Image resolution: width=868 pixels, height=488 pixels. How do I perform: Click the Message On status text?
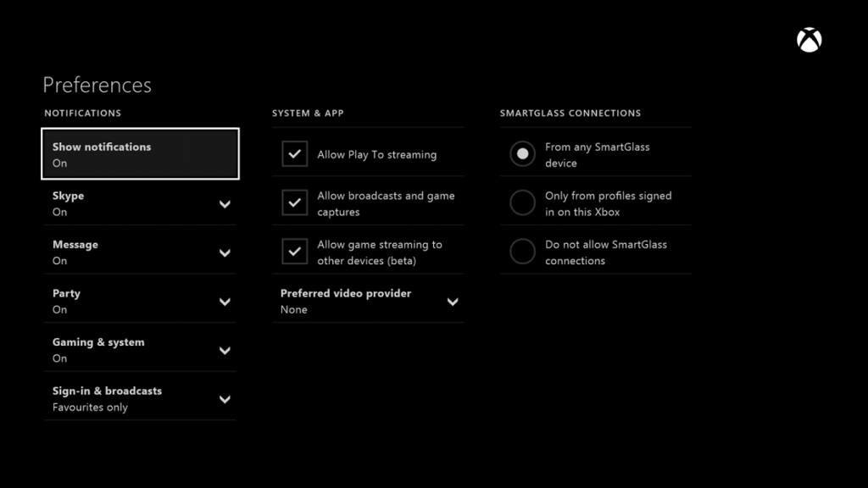[x=60, y=261]
